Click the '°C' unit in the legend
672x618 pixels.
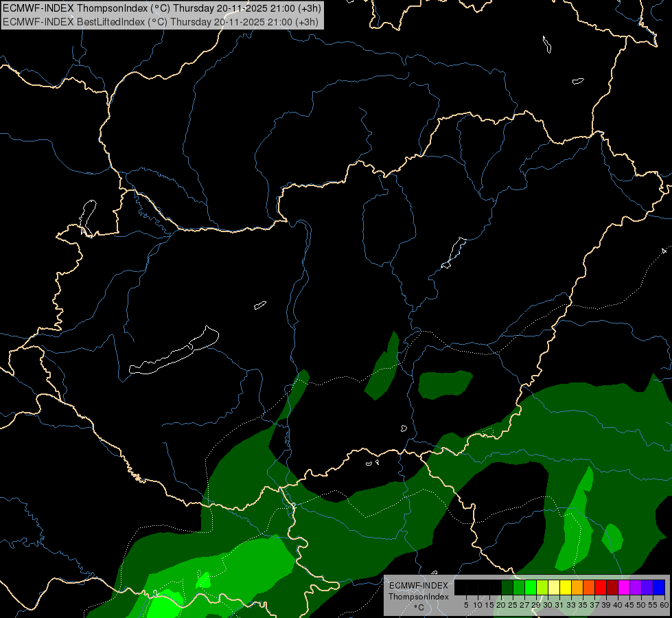click(x=419, y=608)
